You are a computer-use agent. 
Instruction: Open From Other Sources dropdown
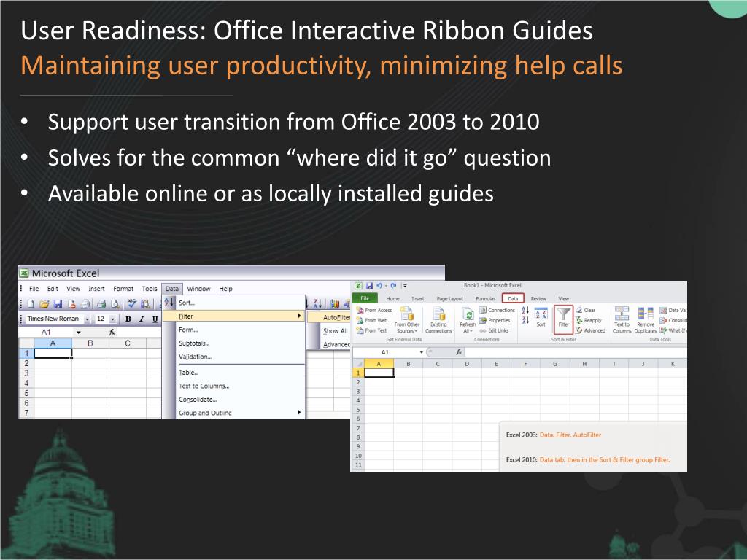[x=407, y=320]
